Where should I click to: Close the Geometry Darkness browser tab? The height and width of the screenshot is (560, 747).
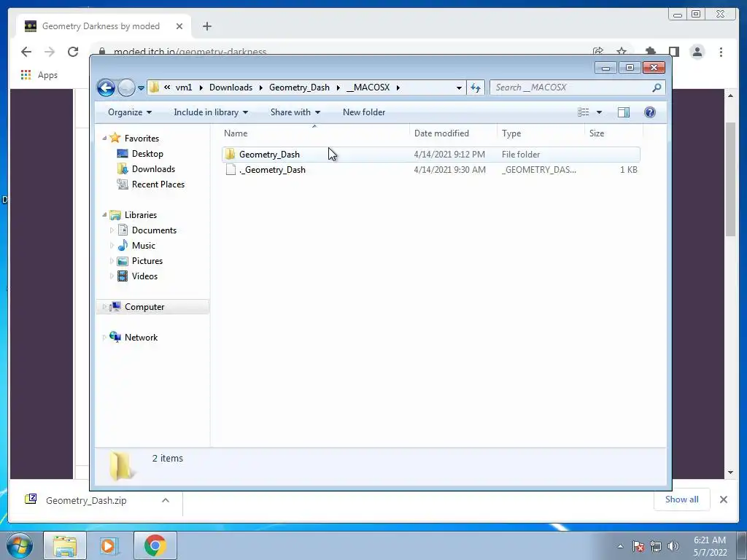pyautogui.click(x=179, y=26)
